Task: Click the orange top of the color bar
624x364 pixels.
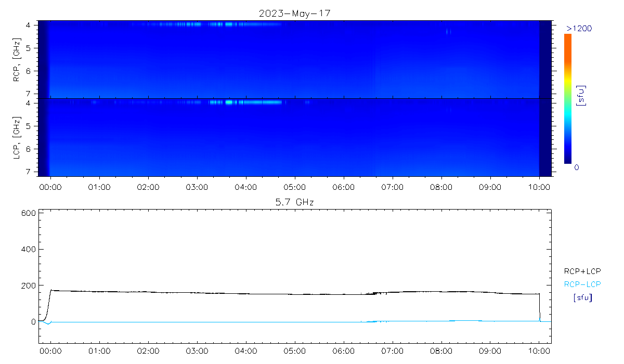Action: [568, 39]
